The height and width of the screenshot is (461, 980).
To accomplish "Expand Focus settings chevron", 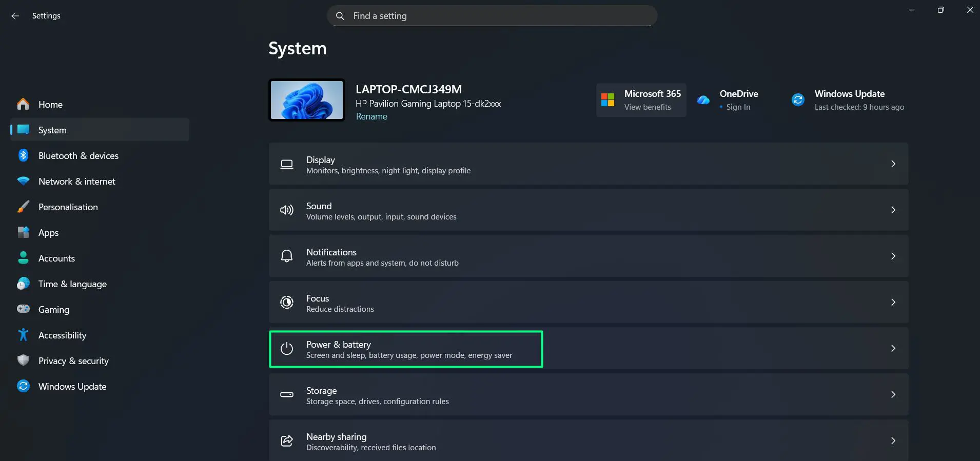I will [x=893, y=303].
